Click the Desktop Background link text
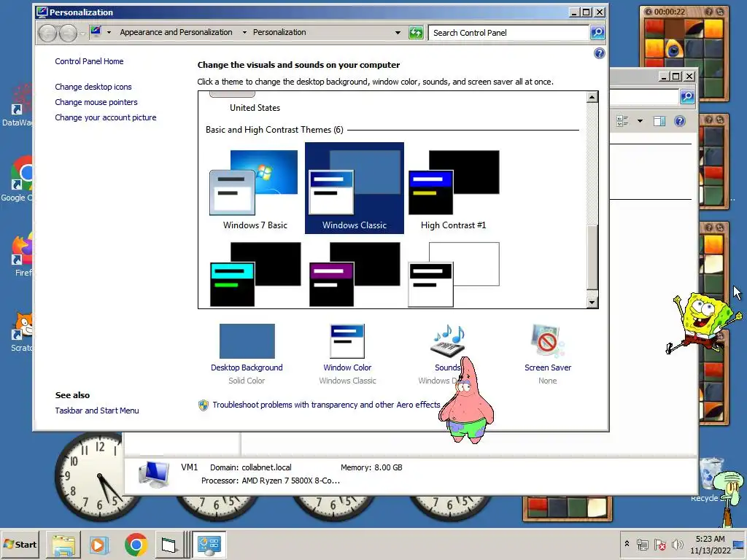Image resolution: width=747 pixels, height=560 pixels. pos(247,367)
